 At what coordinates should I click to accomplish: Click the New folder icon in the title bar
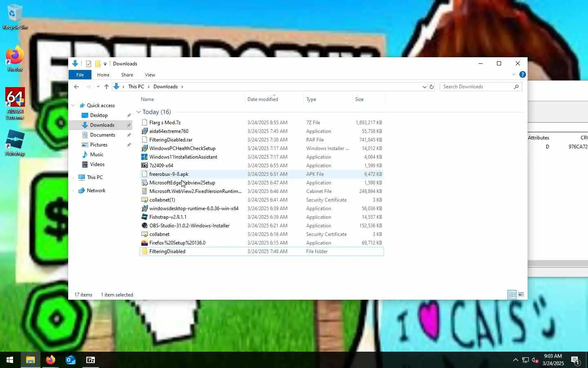tap(98, 64)
